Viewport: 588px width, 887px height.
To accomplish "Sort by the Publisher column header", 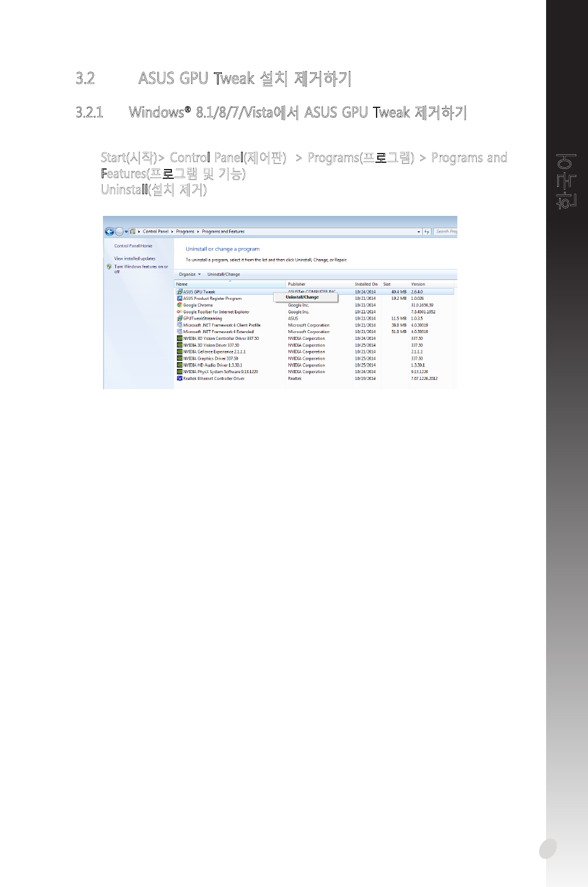I will (319, 284).
